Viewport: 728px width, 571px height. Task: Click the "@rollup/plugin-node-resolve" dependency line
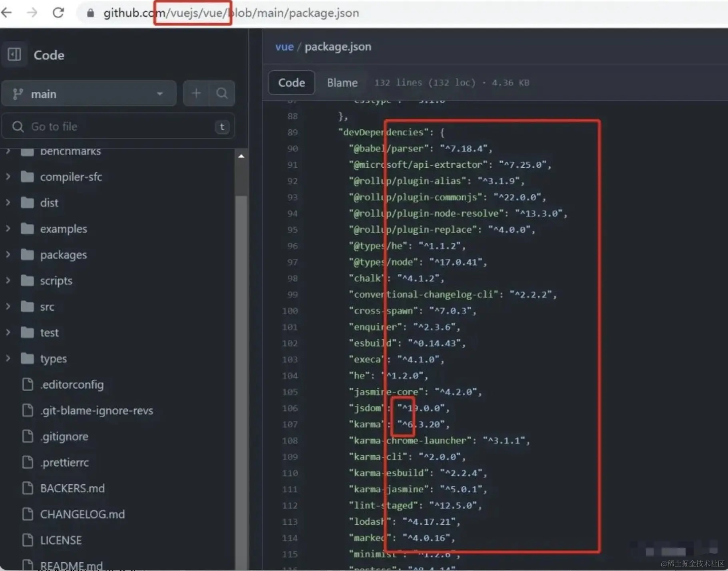tap(458, 214)
